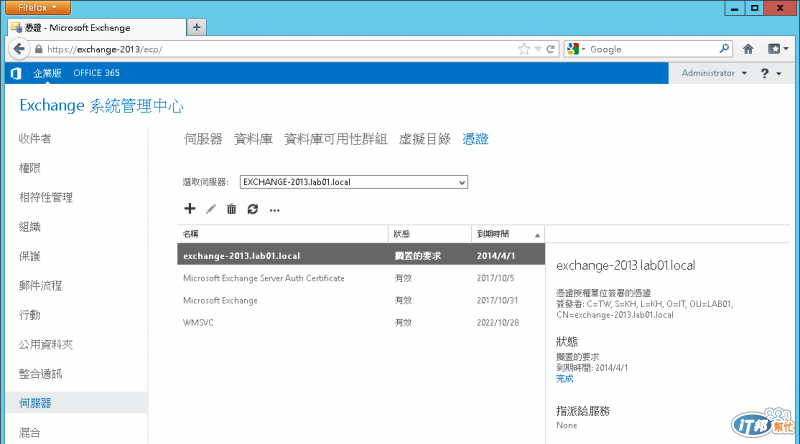
Task: Click the pencil edit certificate icon
Action: pyautogui.click(x=211, y=209)
